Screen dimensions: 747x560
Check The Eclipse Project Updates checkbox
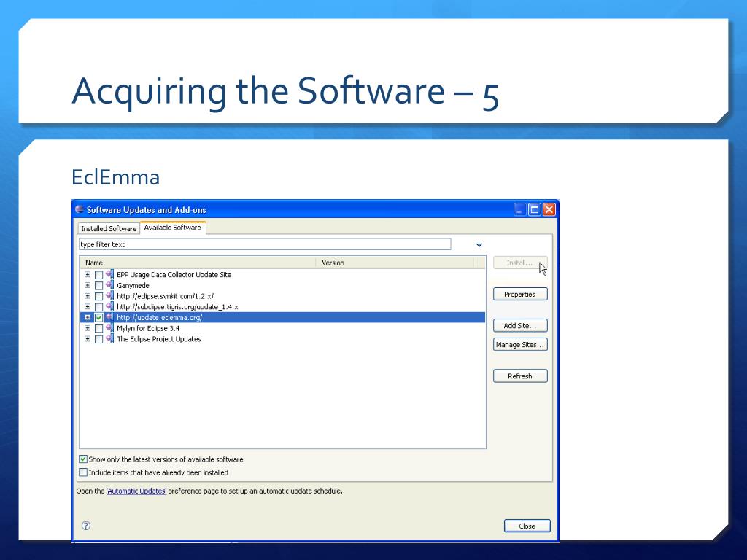[98, 339]
